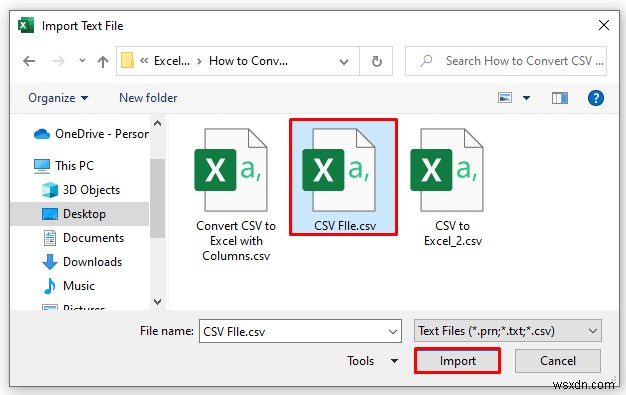
Task: Click the search box field
Action: coord(506,61)
